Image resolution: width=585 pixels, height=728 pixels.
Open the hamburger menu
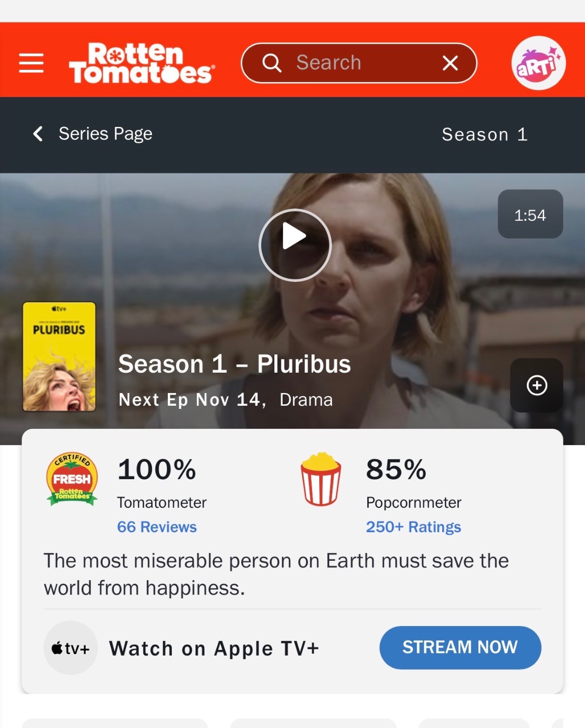pos(31,63)
